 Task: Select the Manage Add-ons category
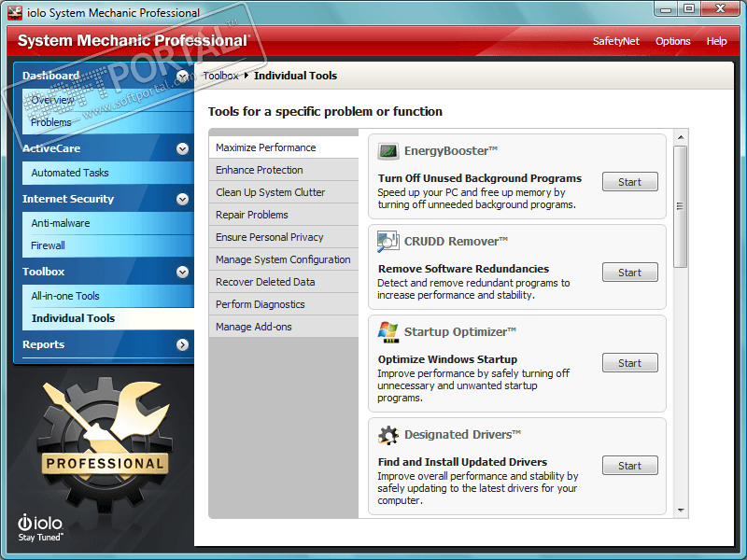point(284,327)
